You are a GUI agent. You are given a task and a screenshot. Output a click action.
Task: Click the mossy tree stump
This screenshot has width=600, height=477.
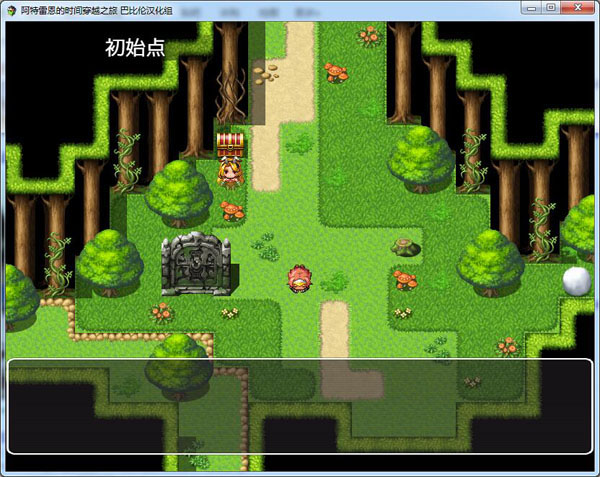pyautogui.click(x=406, y=247)
